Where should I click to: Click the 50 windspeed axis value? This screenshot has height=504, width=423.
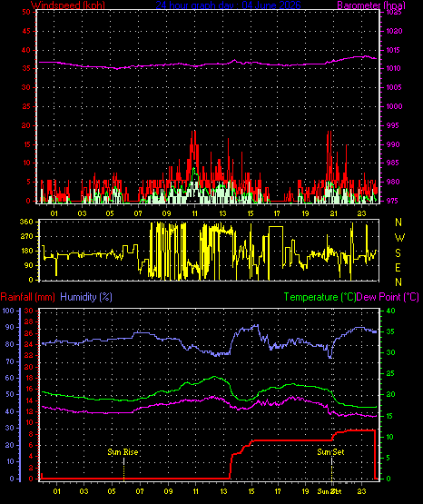pyautogui.click(x=26, y=12)
